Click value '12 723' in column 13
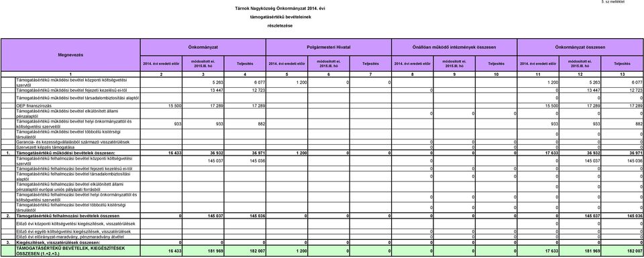This screenshot has height=258, width=644. coord(635,90)
